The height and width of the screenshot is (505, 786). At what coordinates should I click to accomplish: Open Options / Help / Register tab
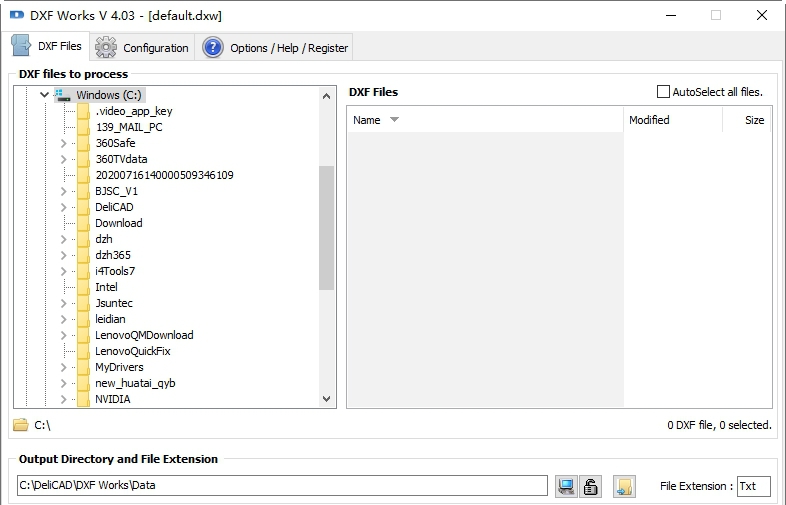click(x=274, y=48)
